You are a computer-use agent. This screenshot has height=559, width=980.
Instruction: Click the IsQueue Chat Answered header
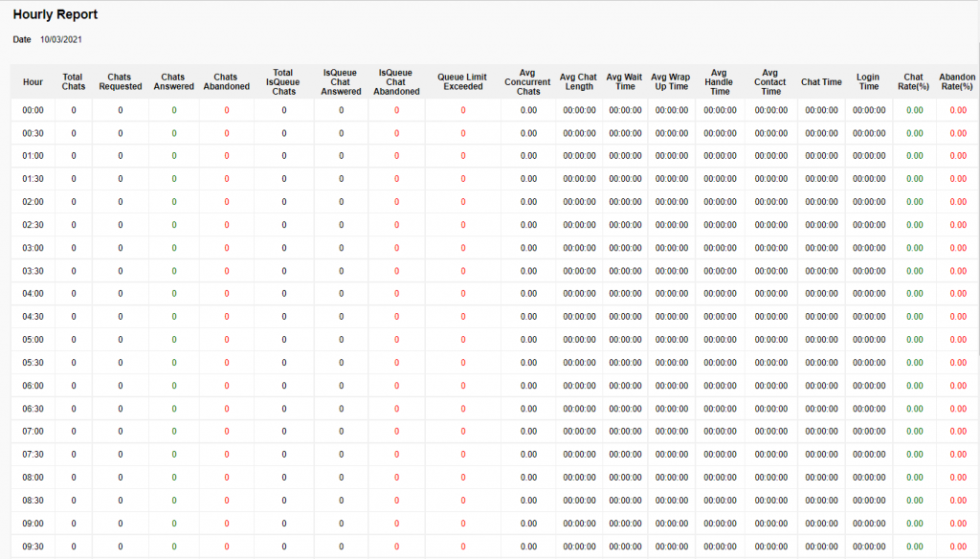[x=341, y=82]
